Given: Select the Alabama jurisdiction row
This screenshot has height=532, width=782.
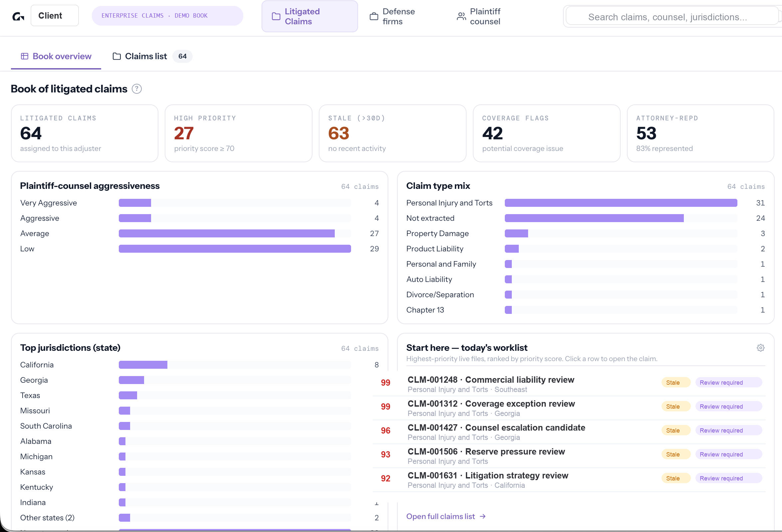Looking at the screenshot, I should coord(199,441).
